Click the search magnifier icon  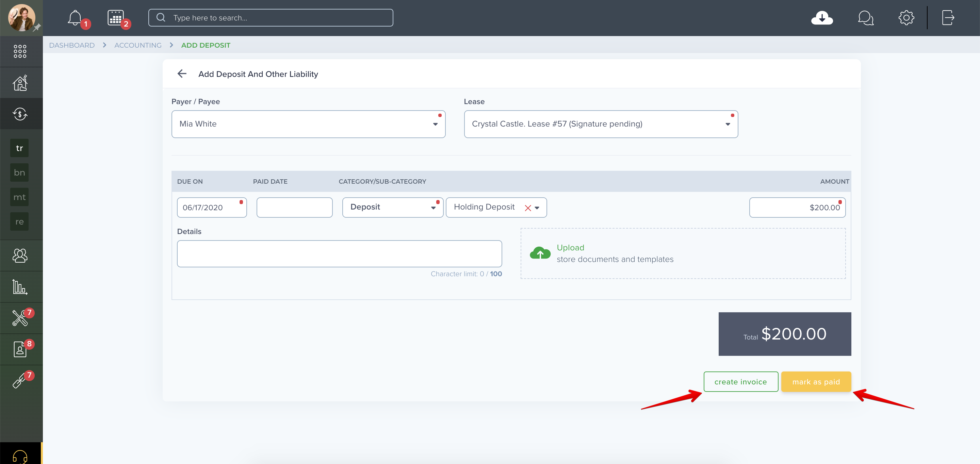pyautogui.click(x=161, y=17)
